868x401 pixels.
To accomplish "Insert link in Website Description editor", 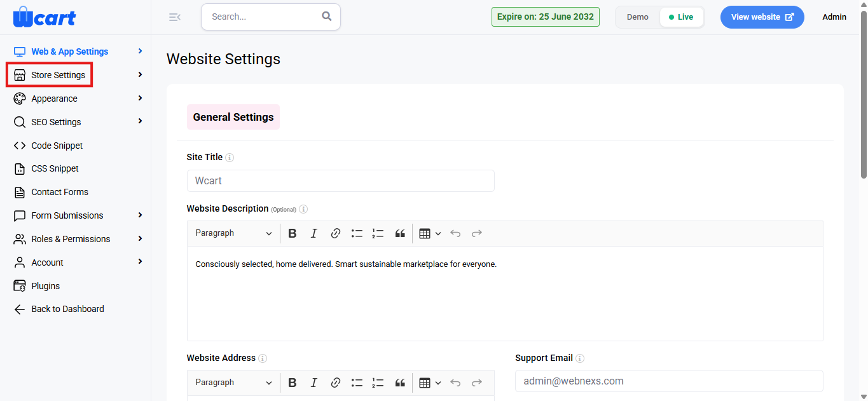I will click(x=336, y=233).
